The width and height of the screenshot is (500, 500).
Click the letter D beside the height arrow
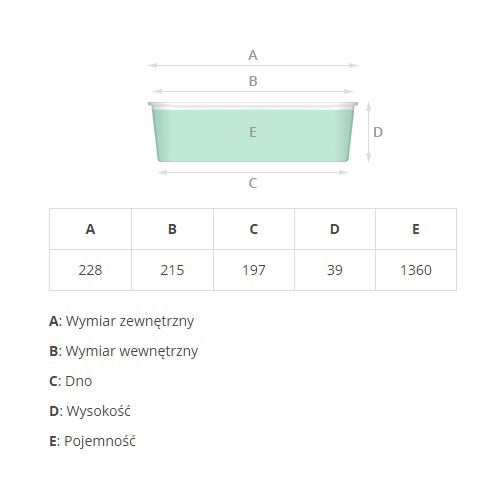[378, 132]
